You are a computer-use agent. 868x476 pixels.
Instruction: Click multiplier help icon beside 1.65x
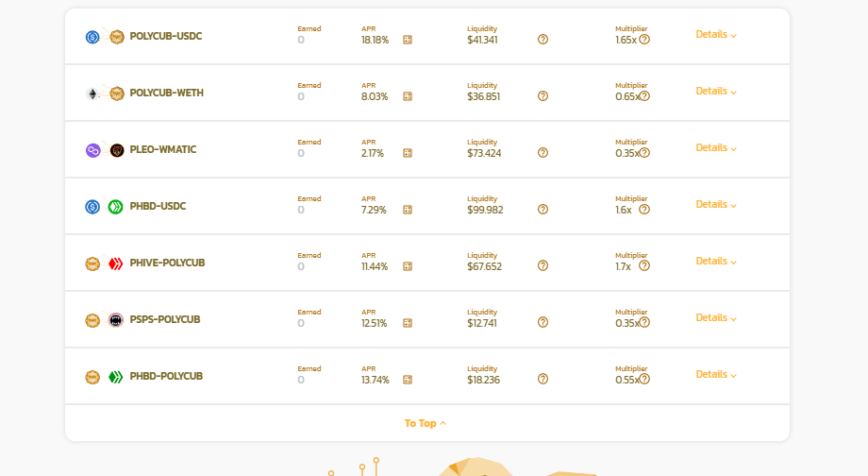(x=644, y=40)
